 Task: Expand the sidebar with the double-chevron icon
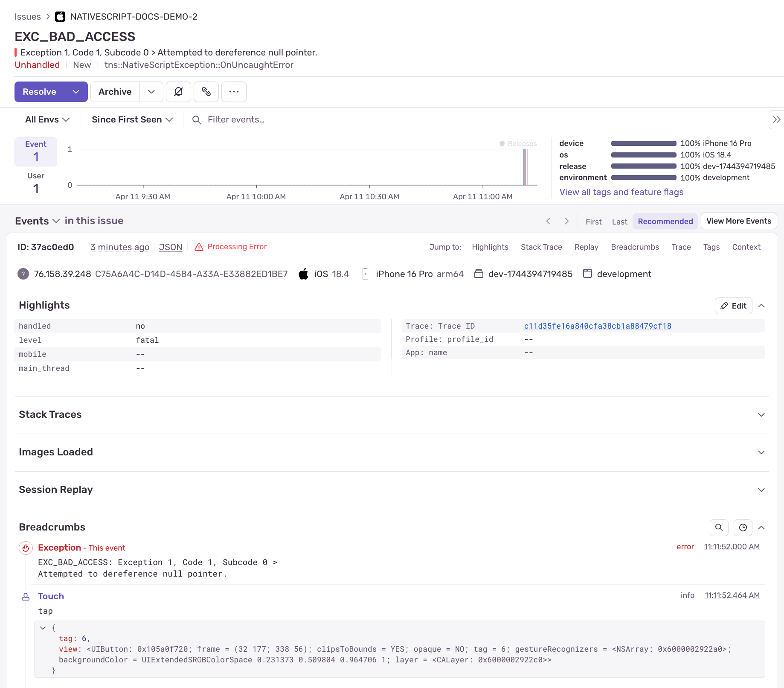pyautogui.click(x=777, y=120)
